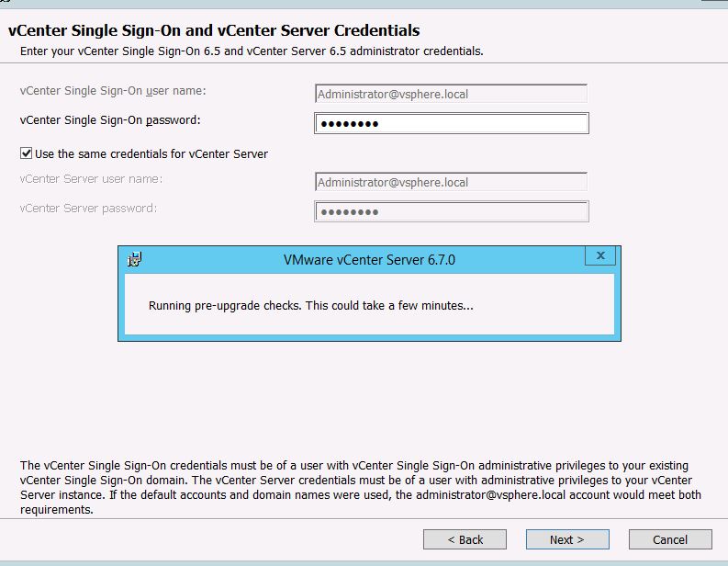
Task: Click the 'VMware vCenter Server 6.7.0' title bar
Action: 369,260
